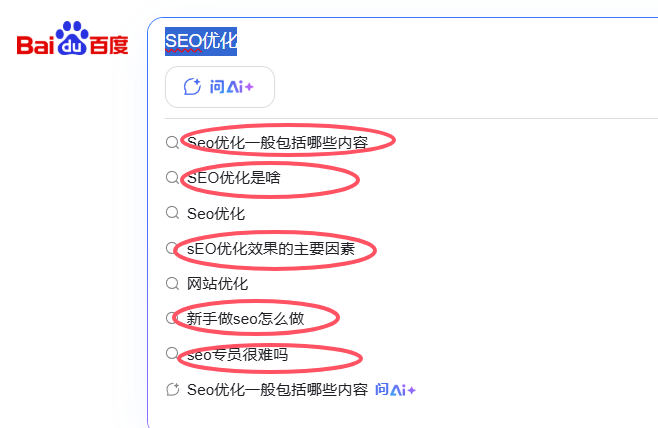This screenshot has width=658, height=428.
Task: Click magnifier icon beside 网站优化
Action: [x=172, y=284]
